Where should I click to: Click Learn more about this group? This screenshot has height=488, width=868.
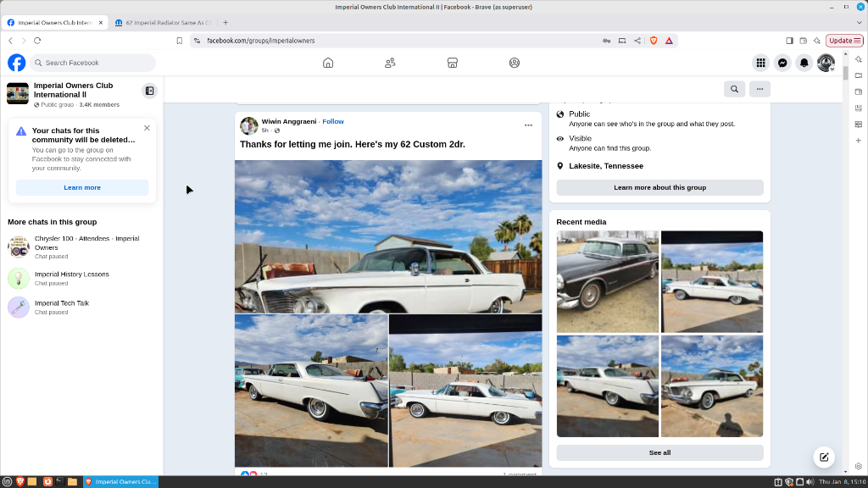pyautogui.click(x=659, y=187)
